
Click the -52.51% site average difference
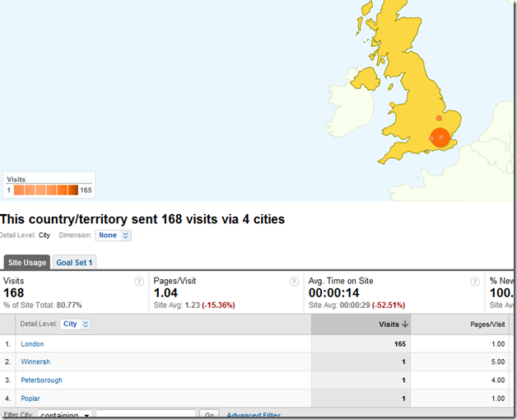(x=389, y=306)
